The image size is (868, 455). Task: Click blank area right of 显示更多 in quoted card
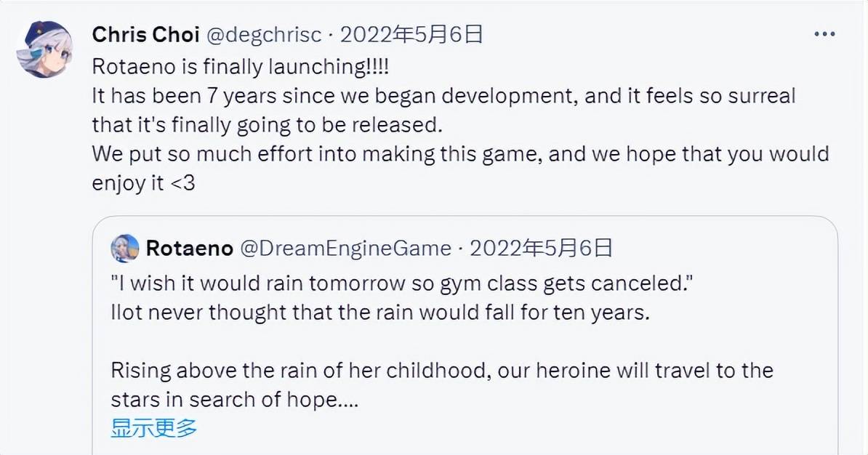(x=509, y=427)
